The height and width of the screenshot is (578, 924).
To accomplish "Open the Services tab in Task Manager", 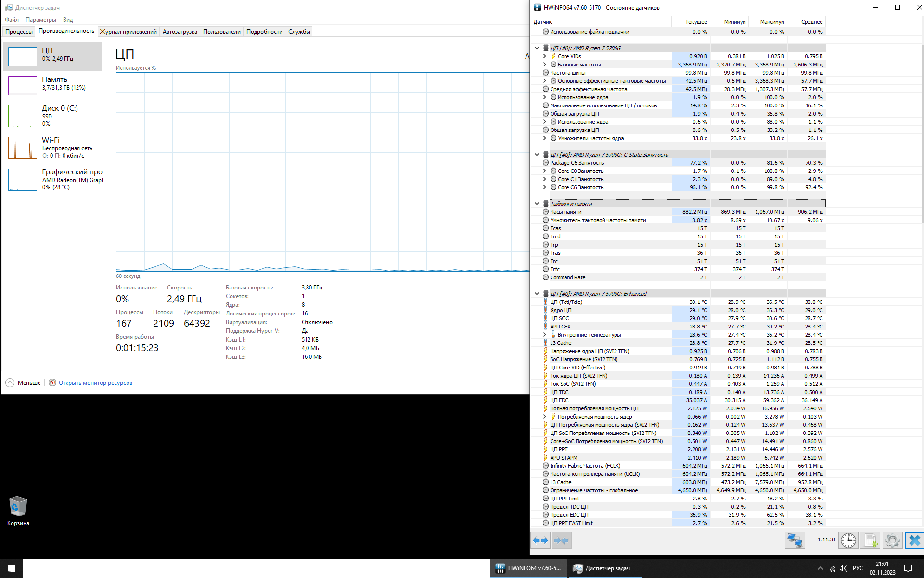I will pos(299,32).
